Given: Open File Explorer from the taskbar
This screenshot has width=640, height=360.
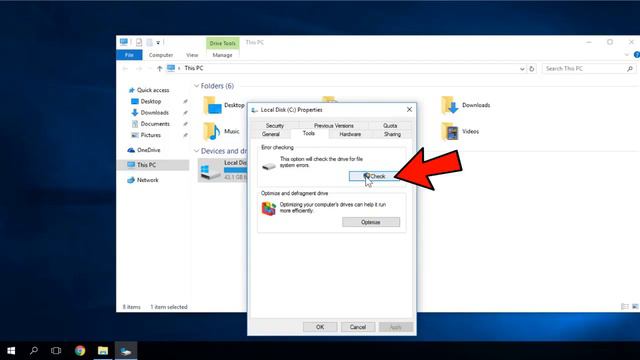Looking at the screenshot, I should pyautogui.click(x=103, y=351).
